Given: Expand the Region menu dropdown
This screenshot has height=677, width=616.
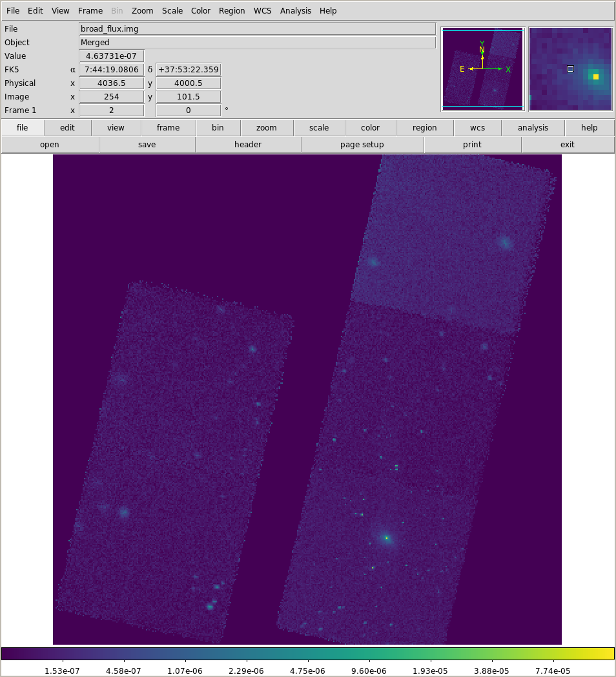Looking at the screenshot, I should [x=232, y=11].
